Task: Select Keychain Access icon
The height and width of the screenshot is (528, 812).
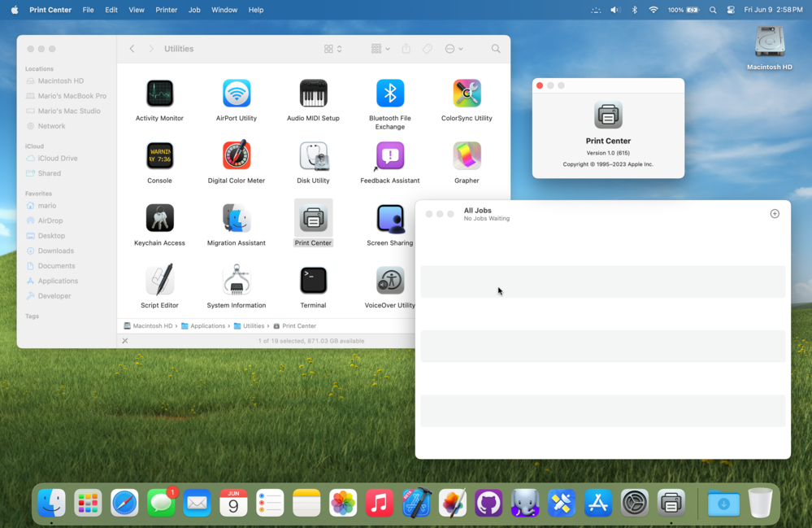Action: tap(159, 218)
